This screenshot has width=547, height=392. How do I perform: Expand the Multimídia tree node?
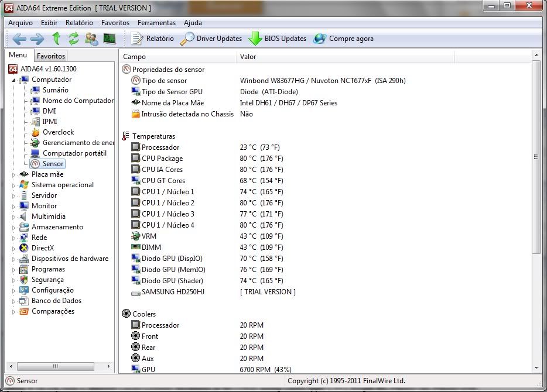13,216
